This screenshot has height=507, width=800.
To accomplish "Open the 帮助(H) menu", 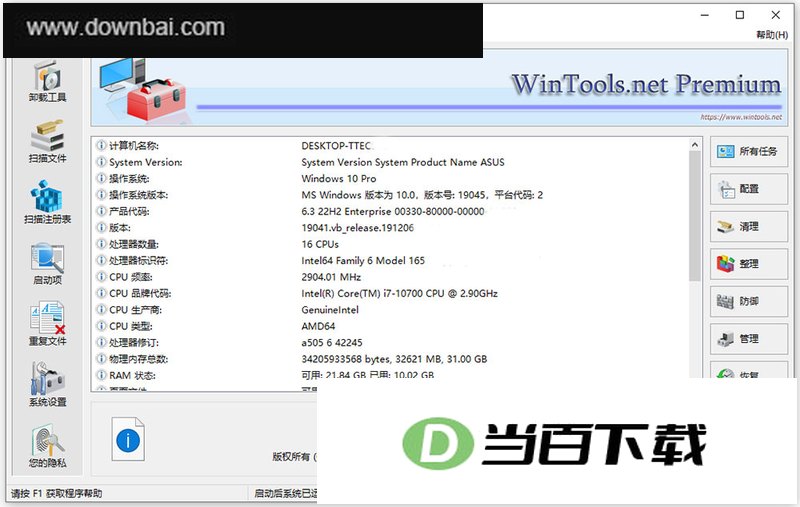I will point(771,35).
